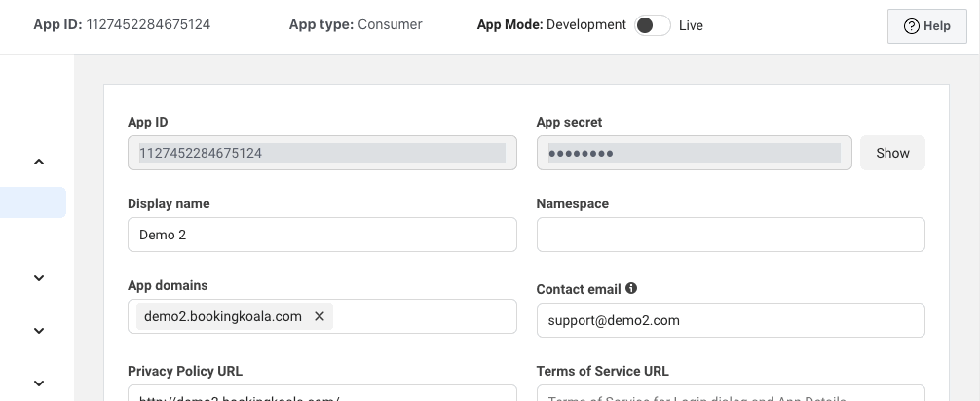
Task: Click the Privacy Policy URL field
Action: [x=321, y=394]
